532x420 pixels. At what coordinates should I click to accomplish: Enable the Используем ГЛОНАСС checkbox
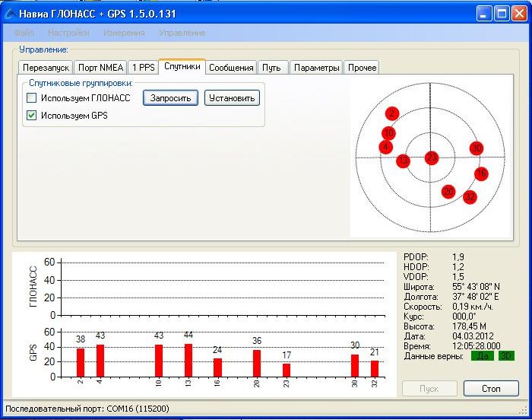point(32,98)
